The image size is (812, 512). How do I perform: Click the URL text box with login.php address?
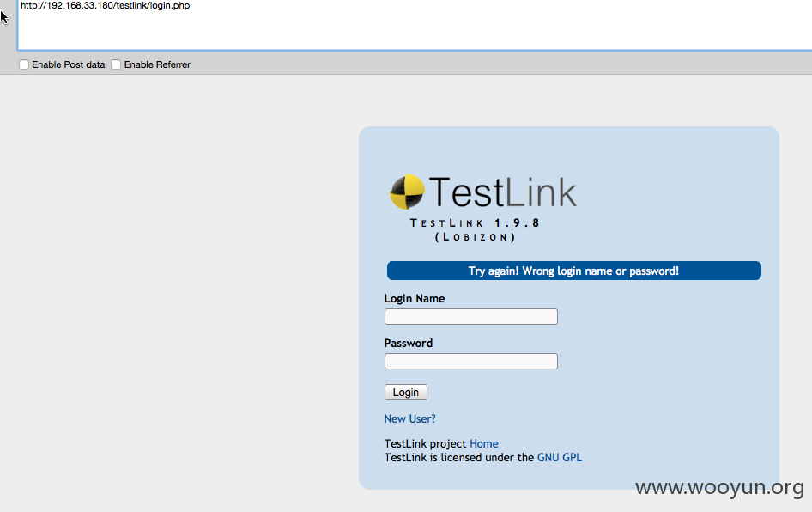pos(415,24)
